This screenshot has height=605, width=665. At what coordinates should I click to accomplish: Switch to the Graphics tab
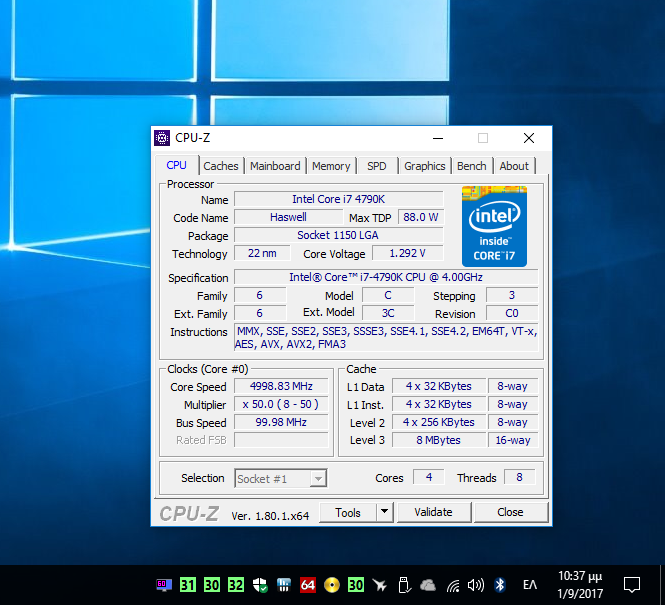pyautogui.click(x=425, y=166)
